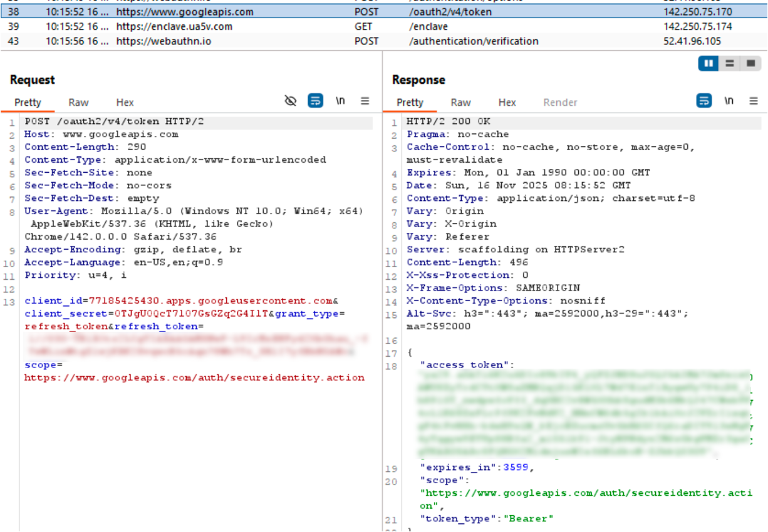Toggle word wrap in the Request editor
Screen dimensions: 768x532
point(315,100)
